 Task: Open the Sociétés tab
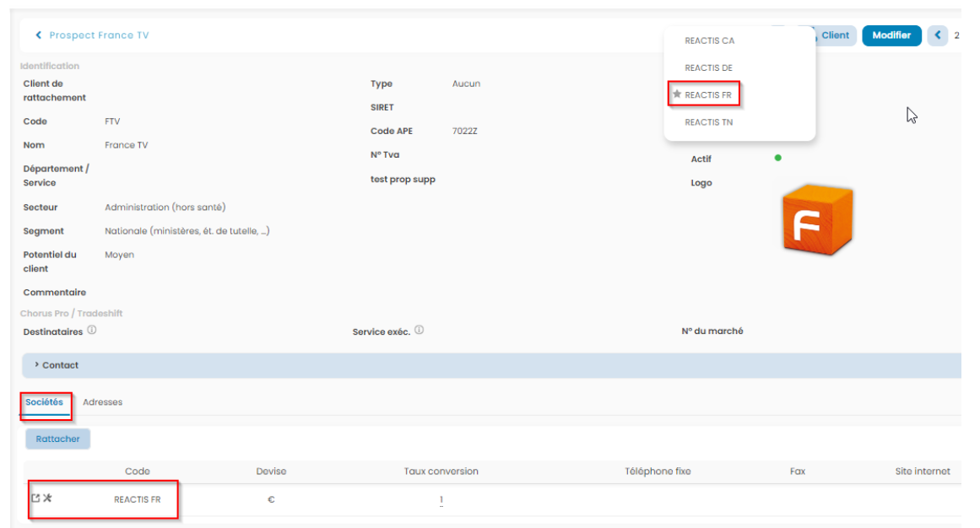(45, 402)
